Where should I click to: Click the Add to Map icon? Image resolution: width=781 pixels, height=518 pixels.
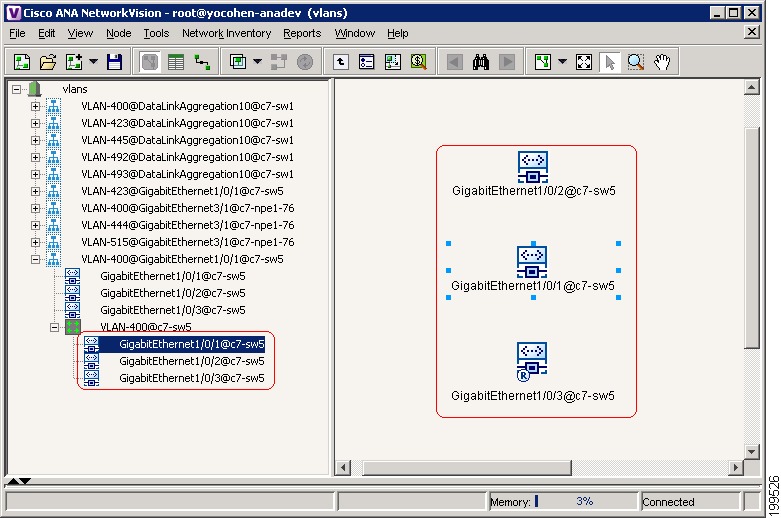pyautogui.click(x=74, y=62)
